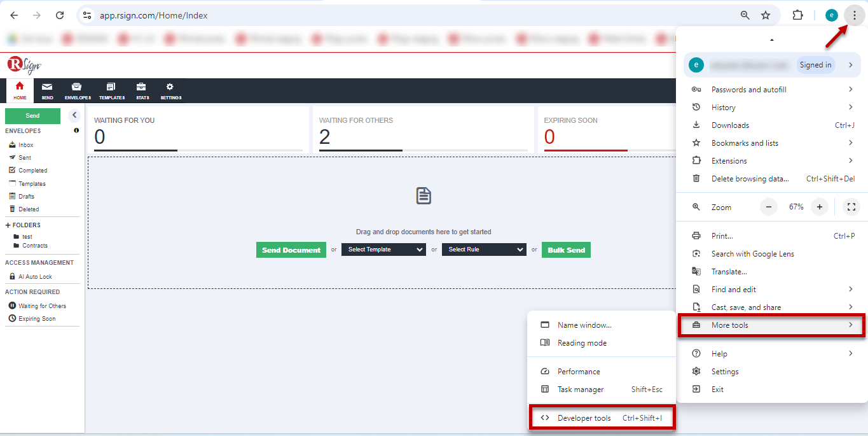The height and width of the screenshot is (436, 868).
Task: Click the Send Document button
Action: coord(291,250)
